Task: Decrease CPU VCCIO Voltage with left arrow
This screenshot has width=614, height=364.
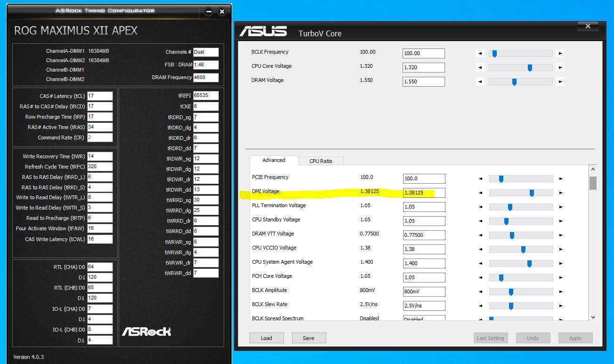Action: 480,249
